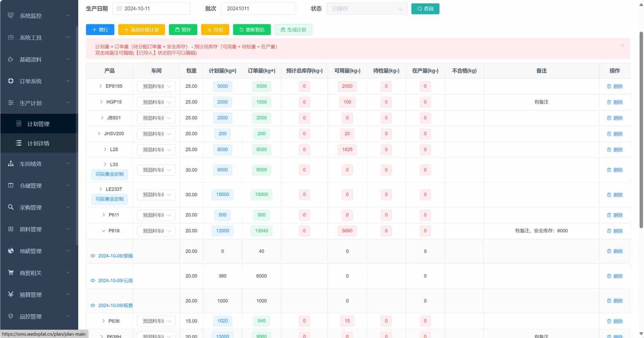Expand the EP8155 product row
644x338 pixels.
coord(101,86)
